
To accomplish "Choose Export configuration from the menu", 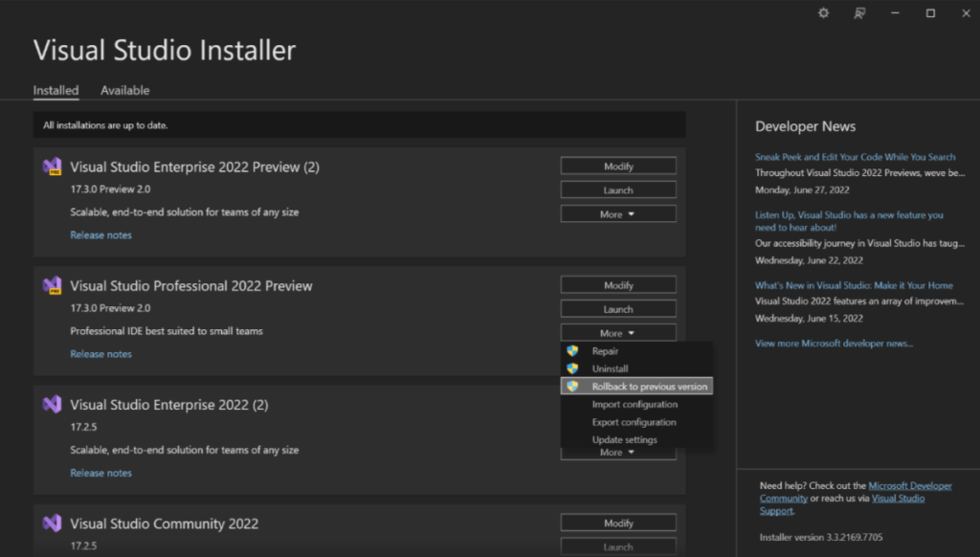I will point(633,421).
